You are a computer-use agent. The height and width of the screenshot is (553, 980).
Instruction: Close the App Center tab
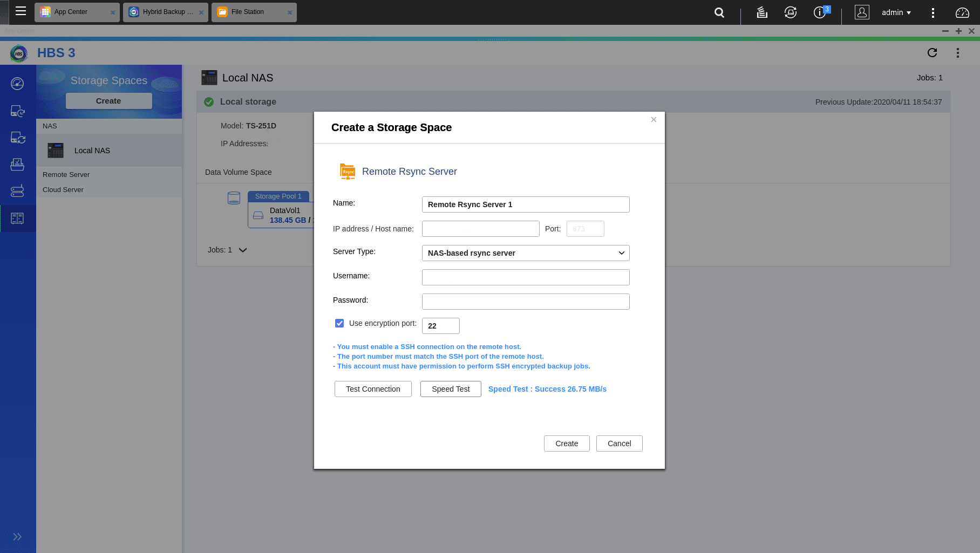click(112, 12)
